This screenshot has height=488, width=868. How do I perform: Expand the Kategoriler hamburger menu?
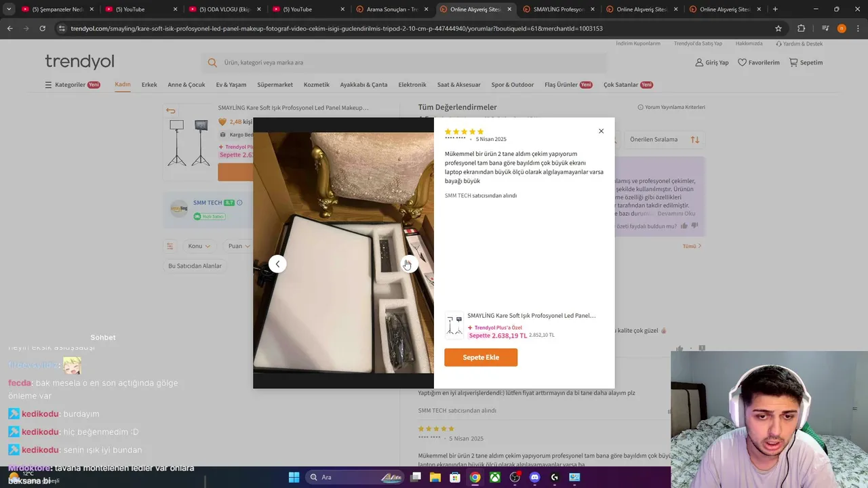coord(73,85)
